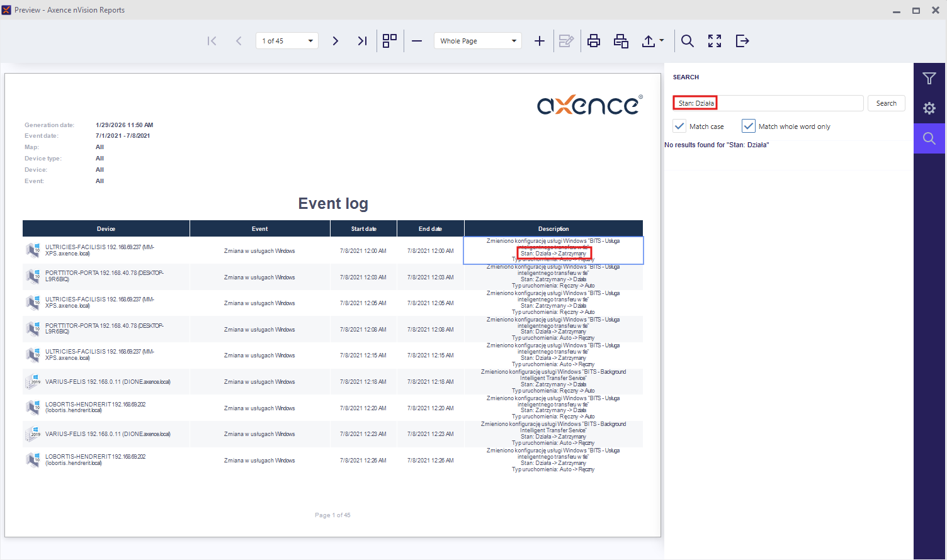Expand the export format dropdown arrow
This screenshot has height=560, width=947.
point(662,41)
